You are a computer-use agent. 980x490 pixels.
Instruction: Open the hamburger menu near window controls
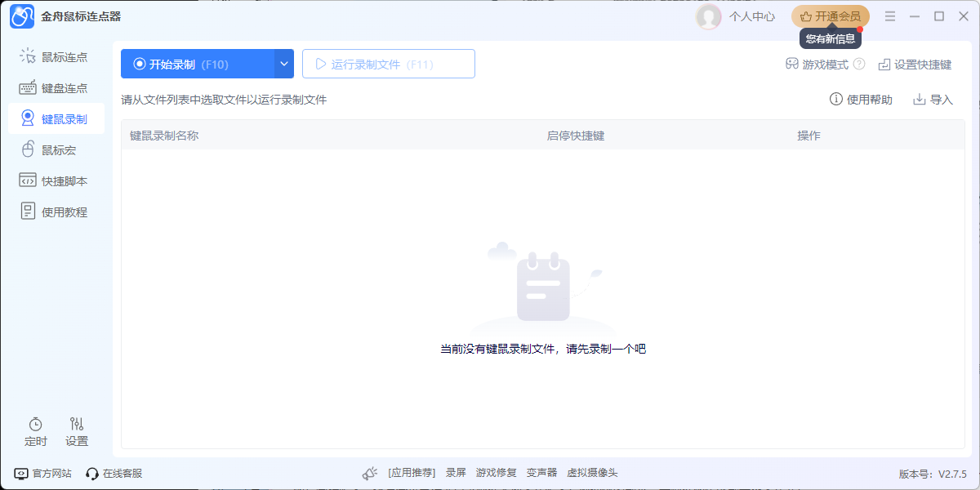coord(889,16)
